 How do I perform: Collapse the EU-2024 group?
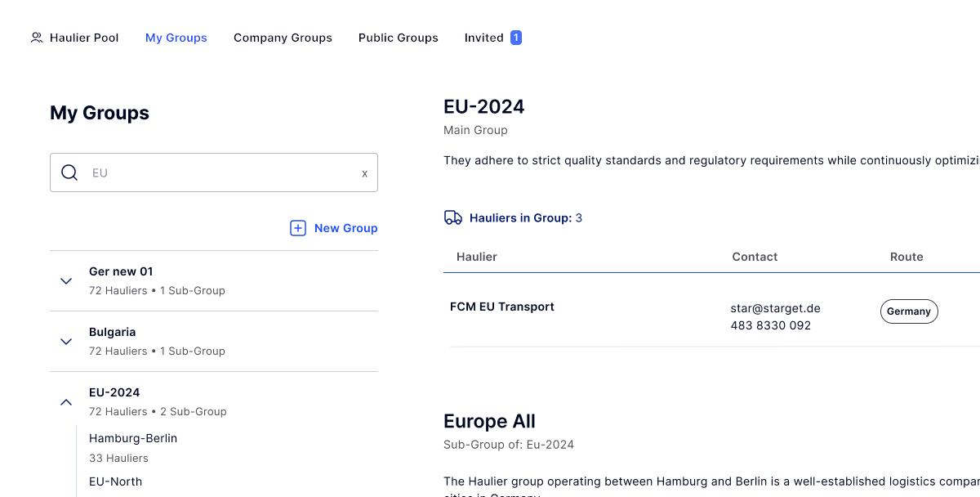pos(66,401)
